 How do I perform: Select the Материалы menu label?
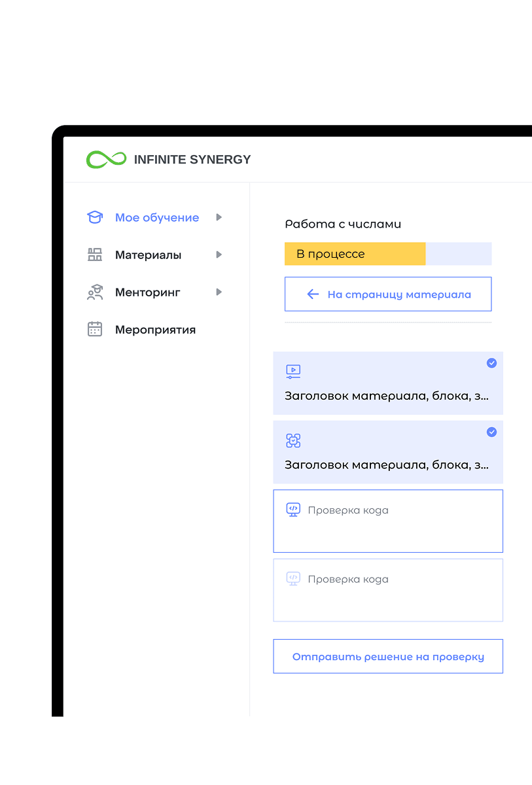(x=148, y=255)
